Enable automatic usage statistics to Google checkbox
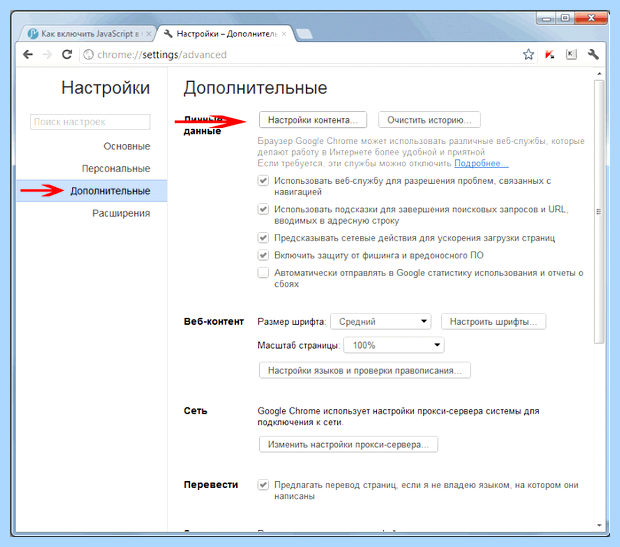 click(x=263, y=273)
